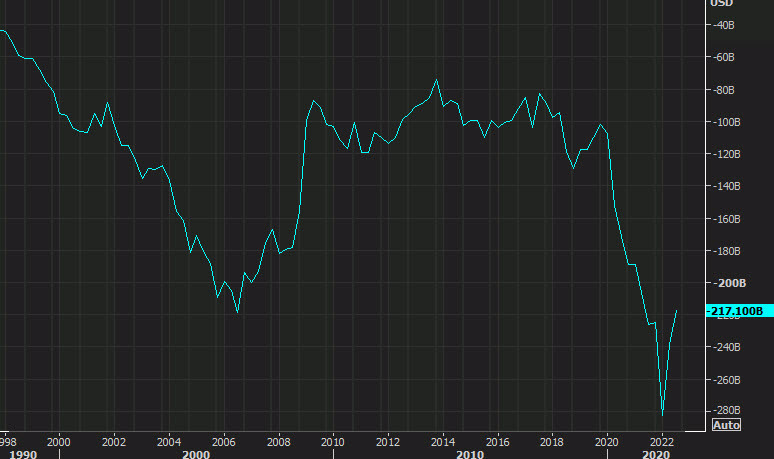Click the -180B y-axis label
Image resolution: width=774 pixels, height=459 pixels.
pos(726,251)
